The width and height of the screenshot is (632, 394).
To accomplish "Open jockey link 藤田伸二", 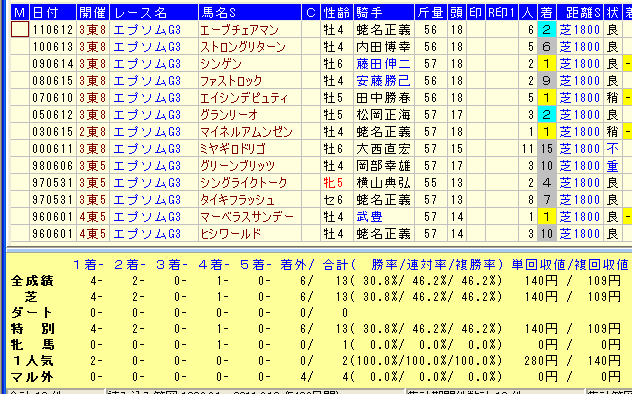I will click(383, 64).
